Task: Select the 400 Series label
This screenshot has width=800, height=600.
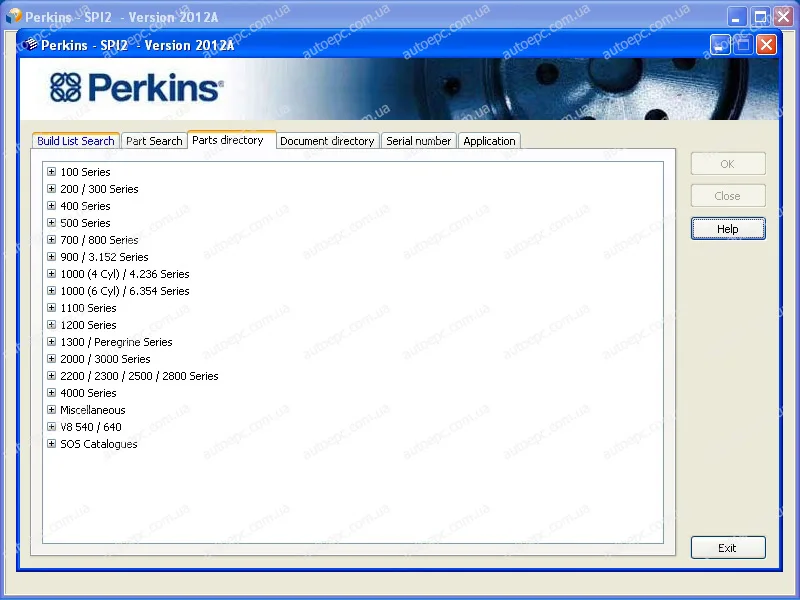Action: tap(85, 206)
